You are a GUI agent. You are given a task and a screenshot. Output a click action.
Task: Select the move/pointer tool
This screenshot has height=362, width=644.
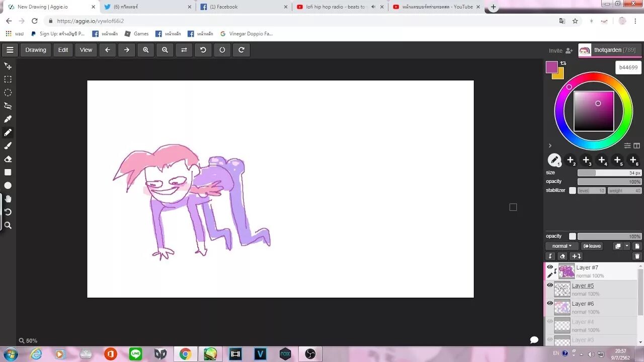[8, 66]
